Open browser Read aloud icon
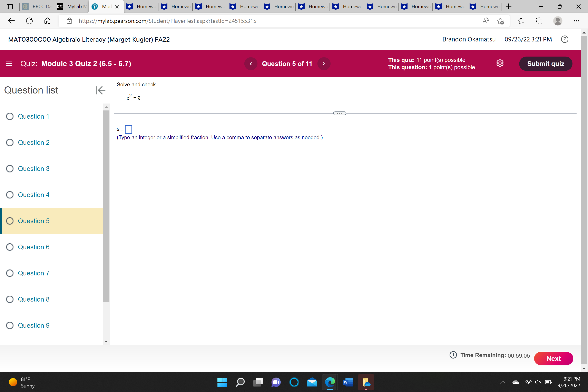 [485, 21]
